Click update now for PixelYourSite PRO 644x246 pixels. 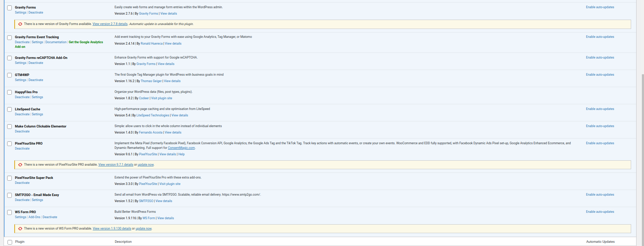145,165
